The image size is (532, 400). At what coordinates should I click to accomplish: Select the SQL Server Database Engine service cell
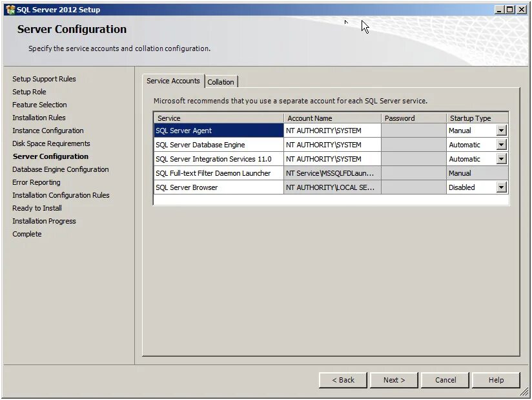[x=218, y=145]
